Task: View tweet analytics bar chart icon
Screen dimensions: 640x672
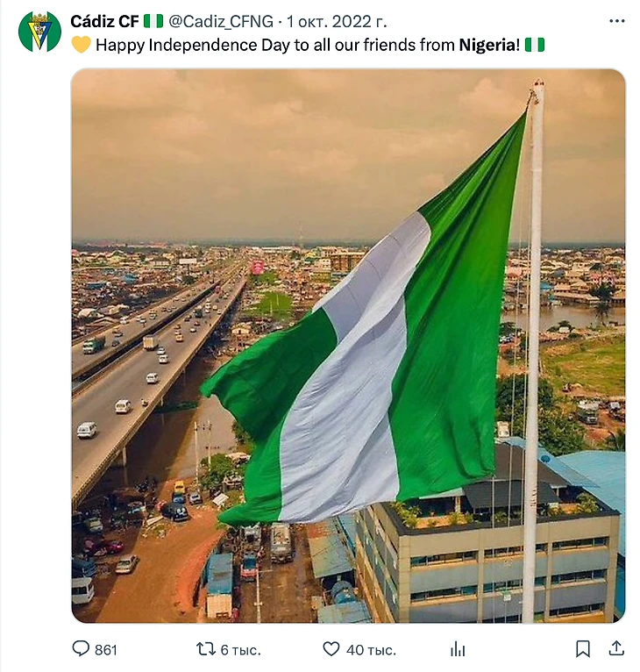Action: [458, 649]
